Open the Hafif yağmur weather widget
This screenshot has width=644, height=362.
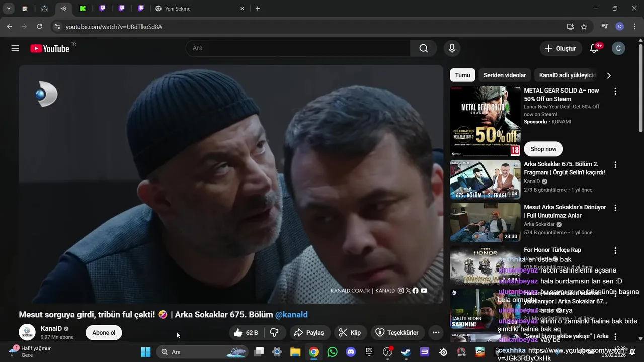[30, 351]
